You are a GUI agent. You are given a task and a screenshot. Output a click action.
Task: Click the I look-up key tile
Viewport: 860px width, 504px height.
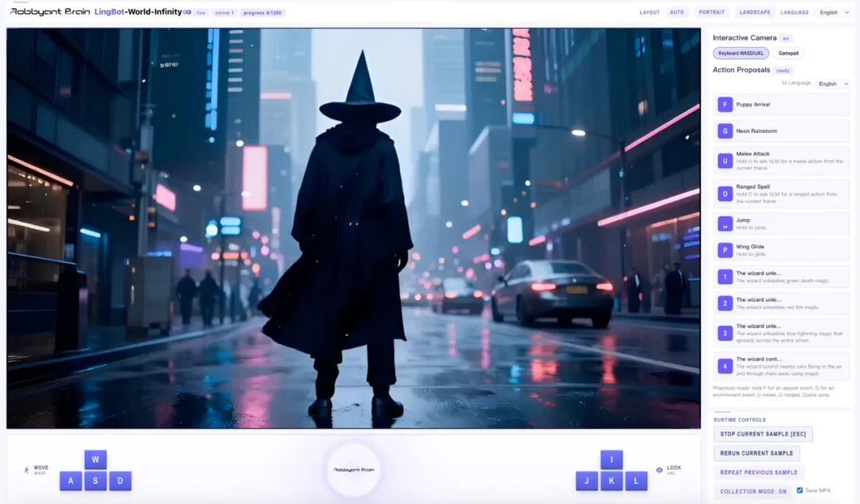click(x=612, y=459)
